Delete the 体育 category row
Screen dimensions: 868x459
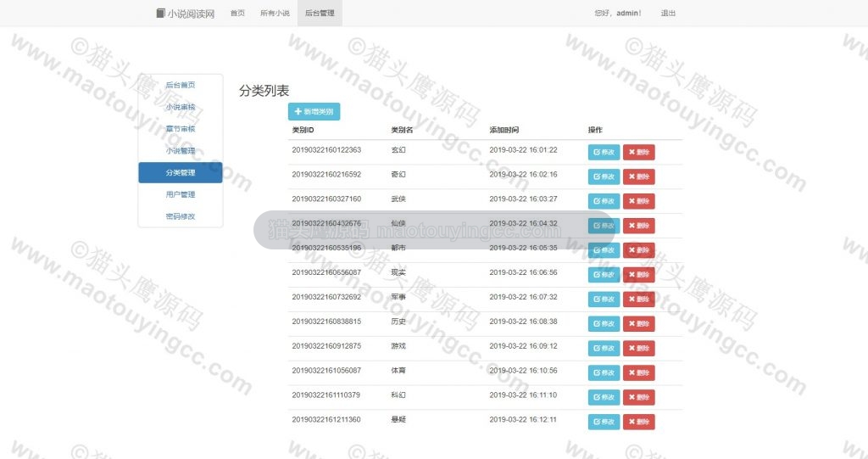639,372
